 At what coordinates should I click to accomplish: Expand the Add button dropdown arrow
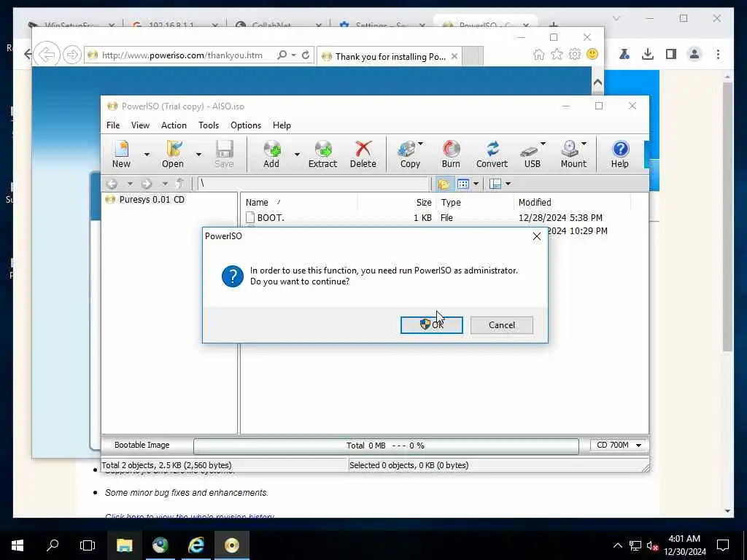pos(297,155)
